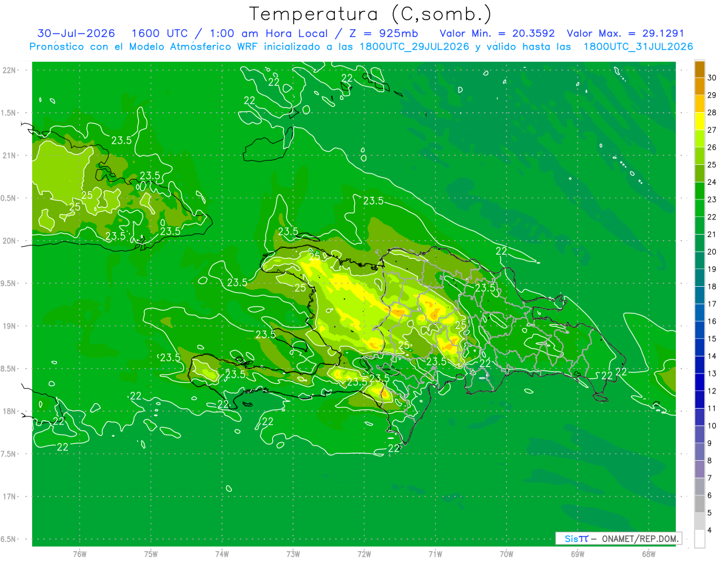Pick the light gray swatch between 4 and 5

click(x=699, y=522)
